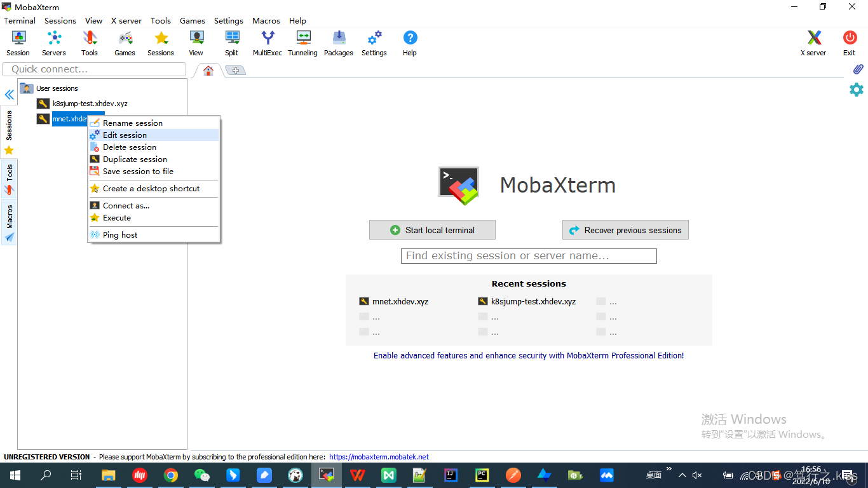Open mnet.xhdev.xyz under Recent sessions
The height and width of the screenshot is (488, 868).
pyautogui.click(x=394, y=302)
